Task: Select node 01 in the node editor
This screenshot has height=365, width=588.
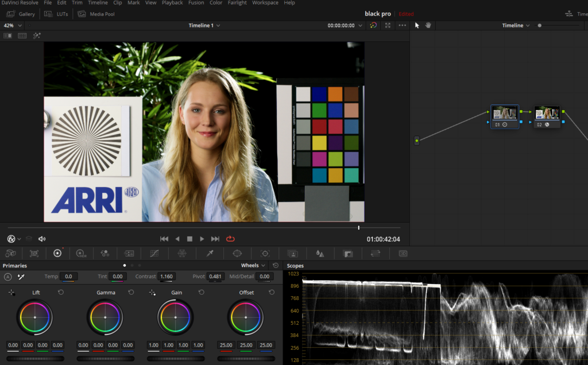Action: [x=505, y=117]
